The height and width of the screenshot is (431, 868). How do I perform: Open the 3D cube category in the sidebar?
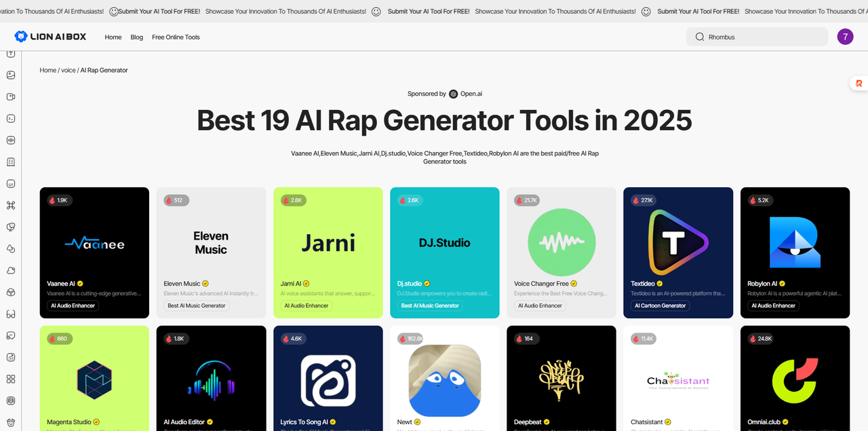11,293
